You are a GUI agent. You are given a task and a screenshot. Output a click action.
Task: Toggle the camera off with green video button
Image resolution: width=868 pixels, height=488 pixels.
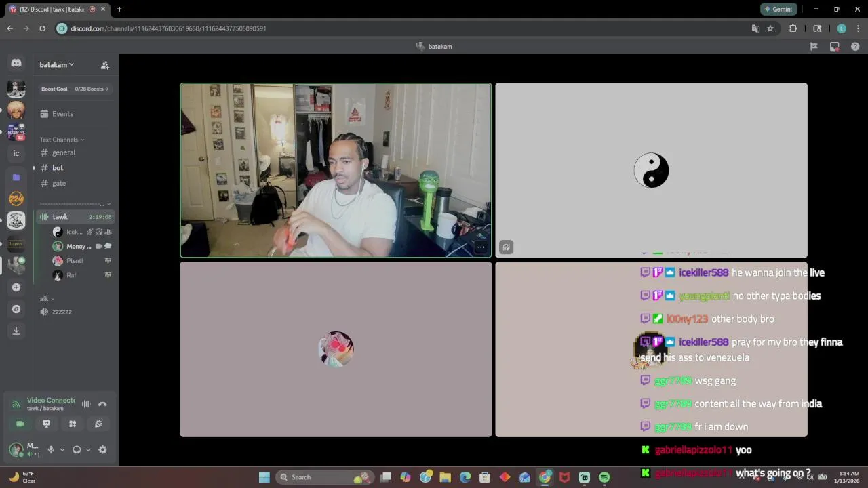[20, 424]
